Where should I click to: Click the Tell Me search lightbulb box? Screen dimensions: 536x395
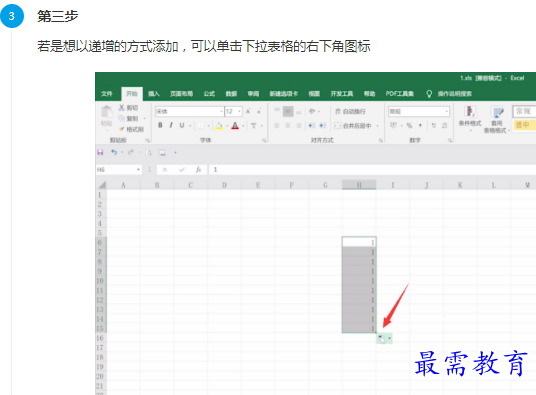click(449, 94)
